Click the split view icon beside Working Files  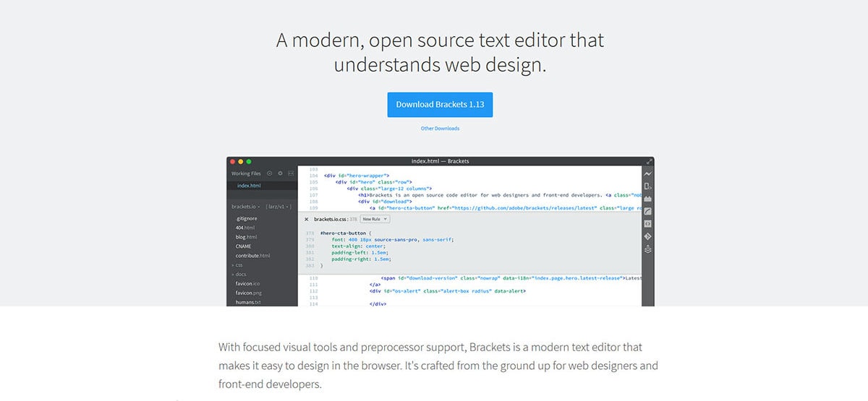pyautogui.click(x=291, y=173)
